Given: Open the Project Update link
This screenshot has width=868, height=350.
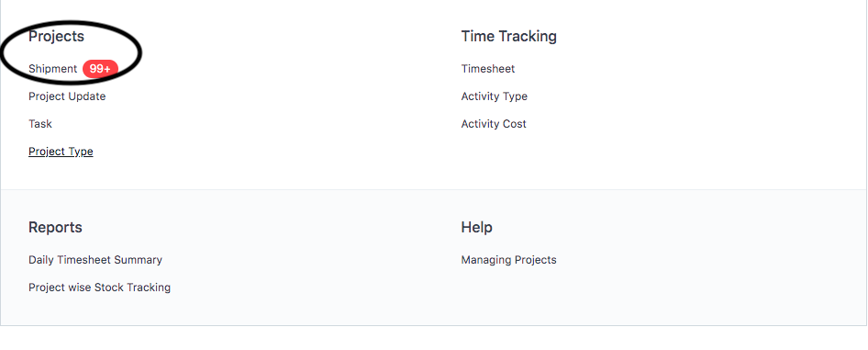Looking at the screenshot, I should click(67, 96).
